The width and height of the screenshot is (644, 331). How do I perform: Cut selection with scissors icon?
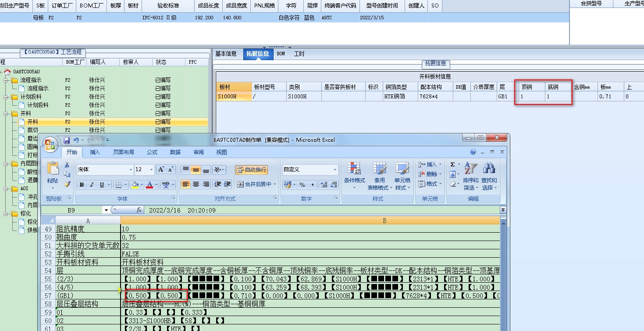click(67, 165)
